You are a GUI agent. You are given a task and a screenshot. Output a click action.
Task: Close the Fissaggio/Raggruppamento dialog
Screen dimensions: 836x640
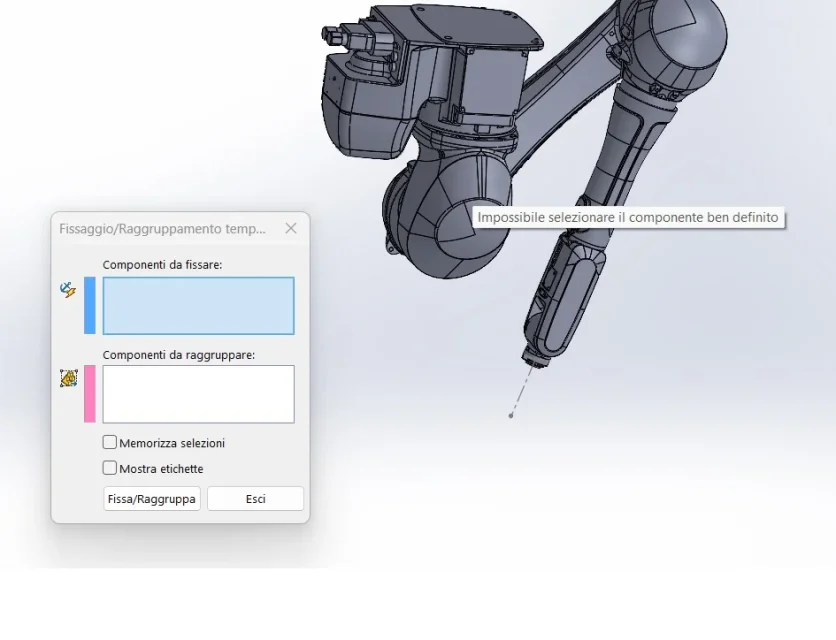291,228
